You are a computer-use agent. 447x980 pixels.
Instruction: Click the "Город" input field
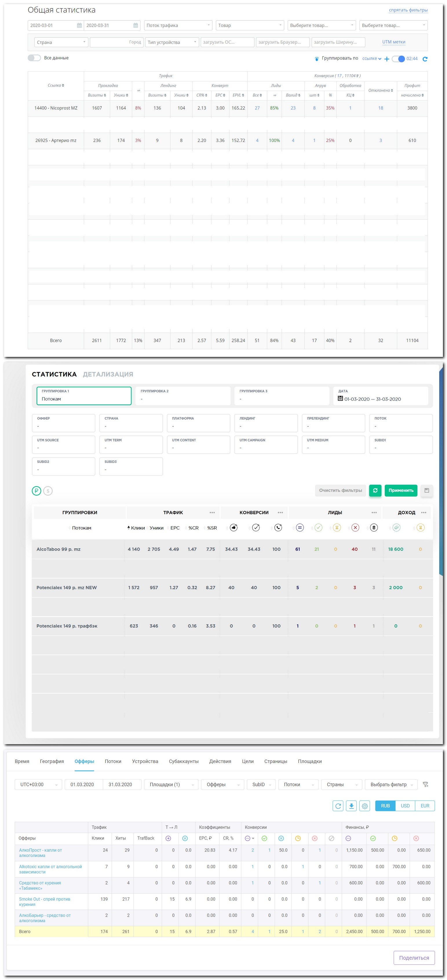[116, 42]
